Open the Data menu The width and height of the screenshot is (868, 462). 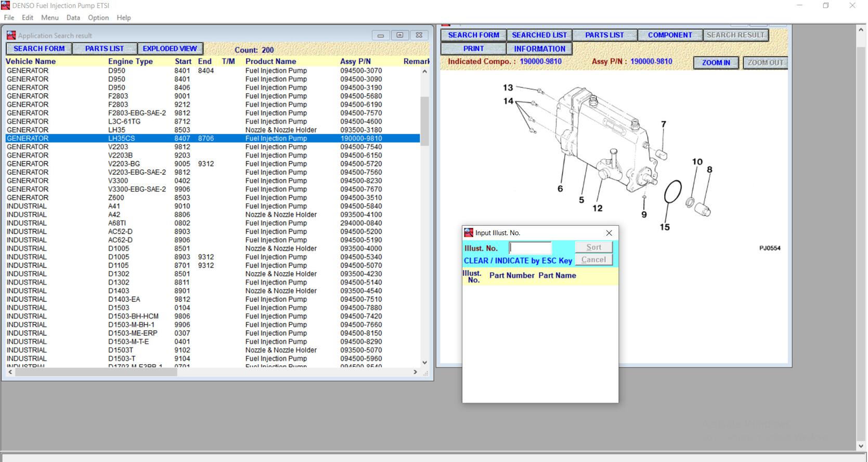click(x=73, y=17)
